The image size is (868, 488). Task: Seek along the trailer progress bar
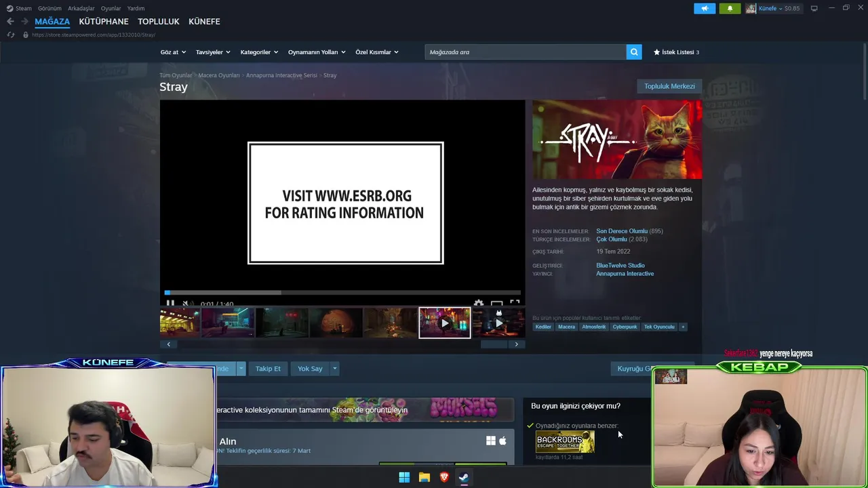click(342, 293)
